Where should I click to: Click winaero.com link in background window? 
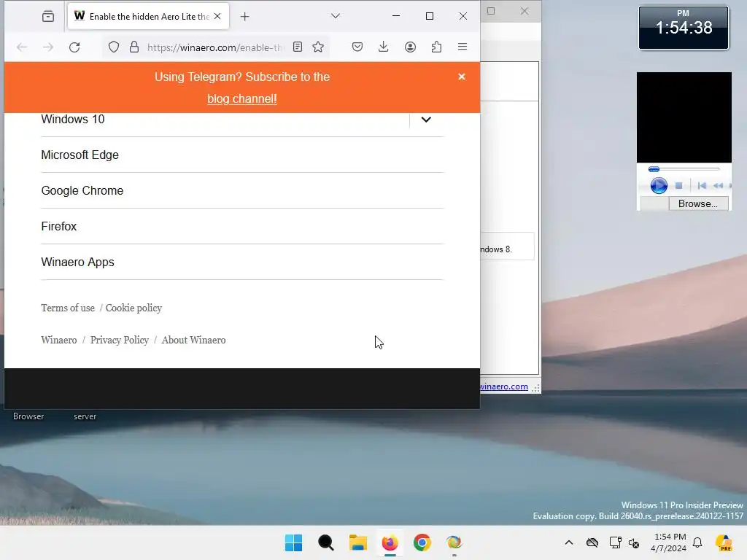tap(504, 386)
